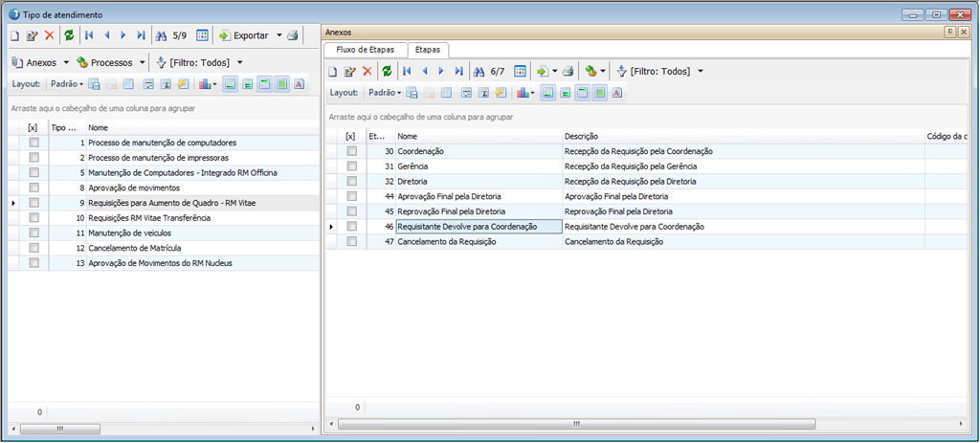The image size is (980, 443).
Task: Create a new record in Tipo de atendimento toolbar
Action: 15,35
